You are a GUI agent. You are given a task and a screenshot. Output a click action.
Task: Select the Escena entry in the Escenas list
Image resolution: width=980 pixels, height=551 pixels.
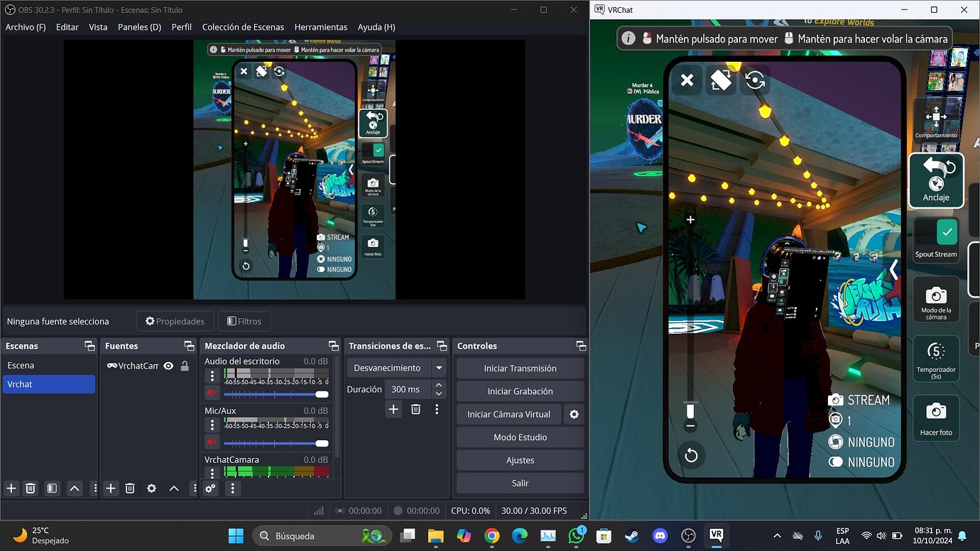coord(21,365)
